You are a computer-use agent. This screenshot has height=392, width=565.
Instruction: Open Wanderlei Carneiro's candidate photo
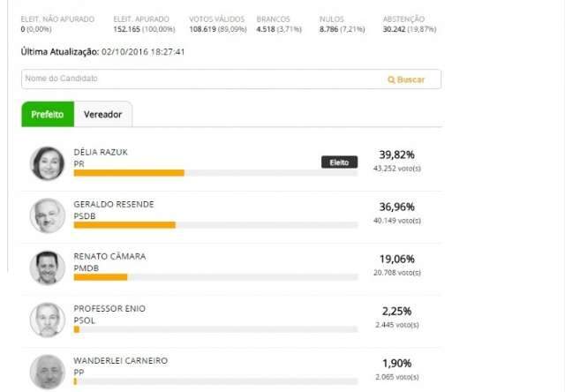click(x=47, y=373)
